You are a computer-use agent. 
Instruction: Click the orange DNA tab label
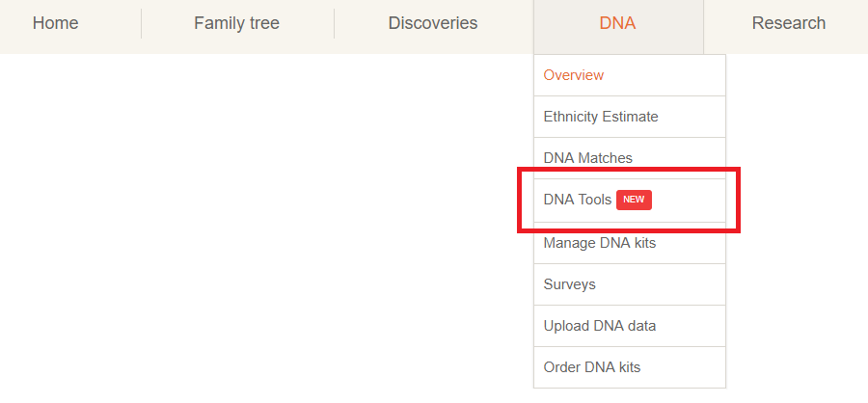click(617, 23)
